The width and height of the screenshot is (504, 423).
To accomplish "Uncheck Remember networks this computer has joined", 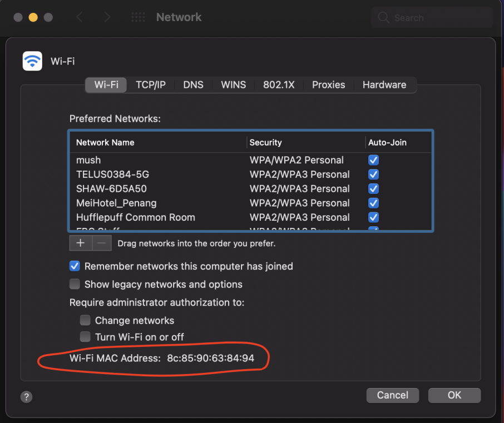I will click(x=74, y=266).
